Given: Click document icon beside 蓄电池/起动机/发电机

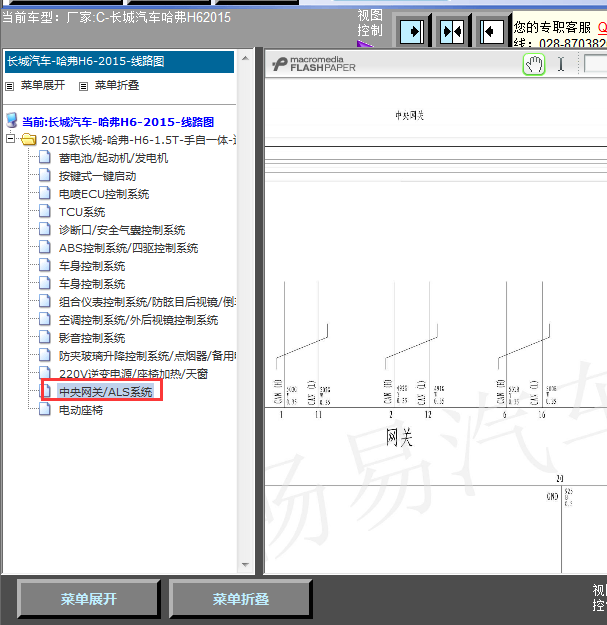Looking at the screenshot, I should [45, 157].
